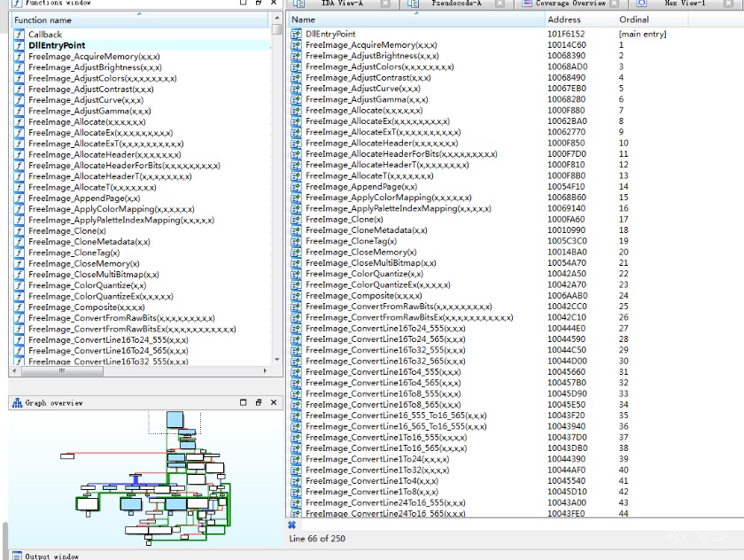Click the export icon for FreeImage_AllocateHeaderT, ordinal 12
Viewport: 744px width, 560px height.
point(297,165)
